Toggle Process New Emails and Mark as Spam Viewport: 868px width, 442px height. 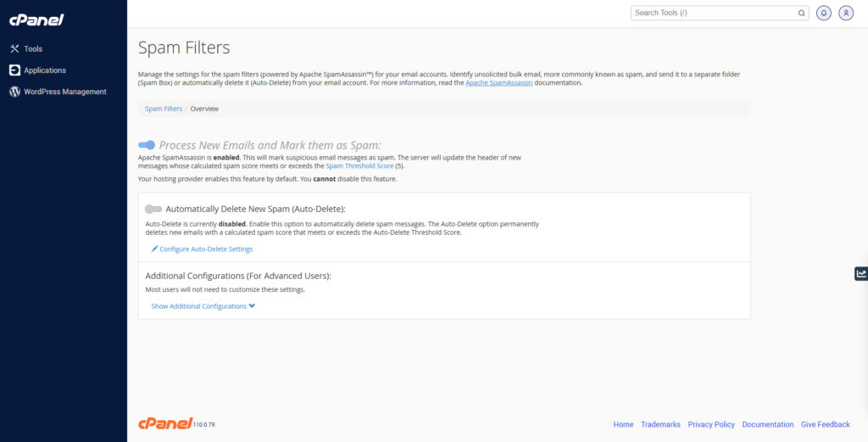[x=147, y=145]
